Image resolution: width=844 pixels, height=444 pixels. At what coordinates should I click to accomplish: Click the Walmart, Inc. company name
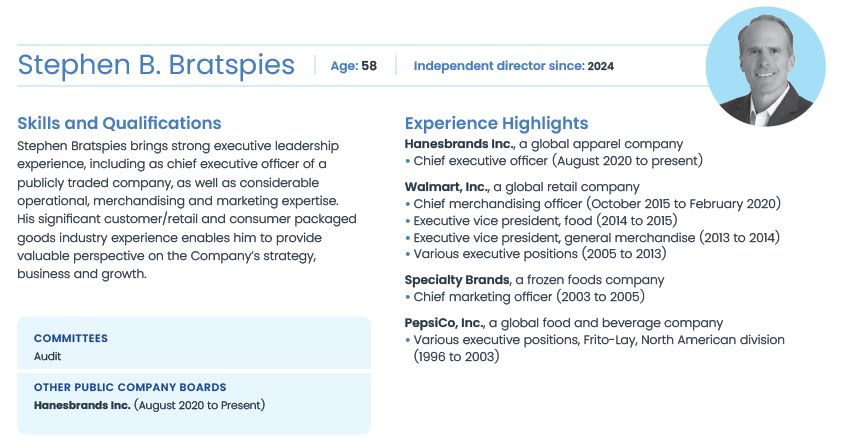(446, 187)
